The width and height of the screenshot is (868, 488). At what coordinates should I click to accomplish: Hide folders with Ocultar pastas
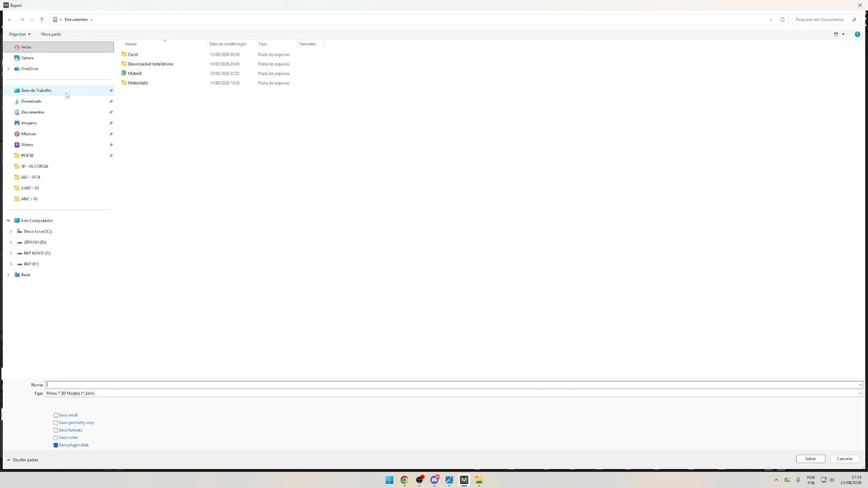point(22,460)
